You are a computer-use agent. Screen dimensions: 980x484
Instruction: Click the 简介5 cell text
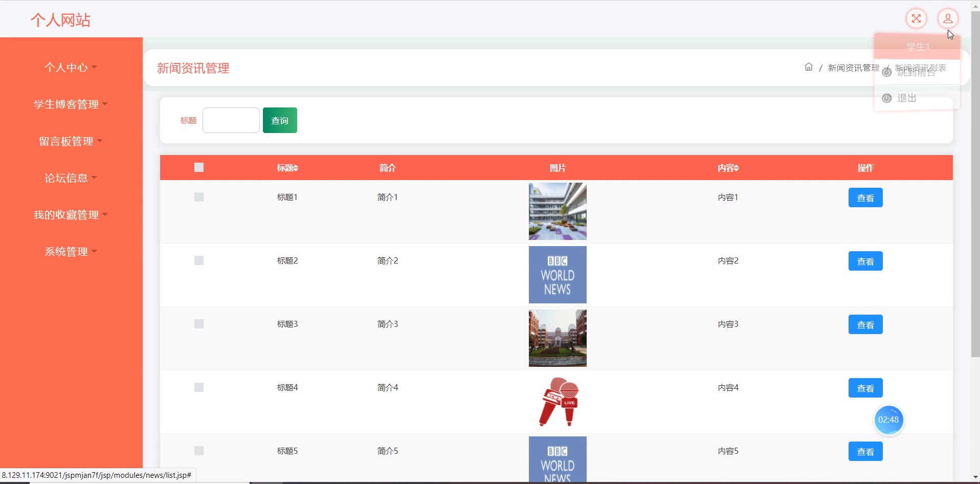[388, 451]
